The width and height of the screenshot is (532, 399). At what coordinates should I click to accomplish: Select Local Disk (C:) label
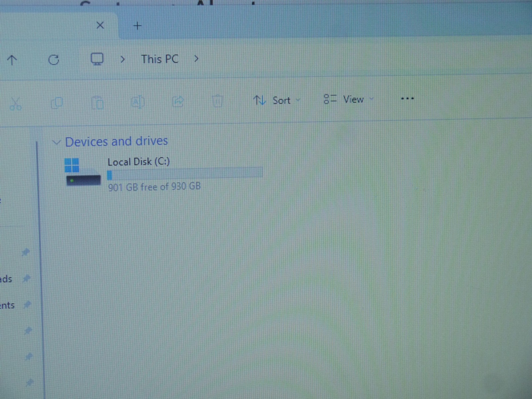(139, 162)
